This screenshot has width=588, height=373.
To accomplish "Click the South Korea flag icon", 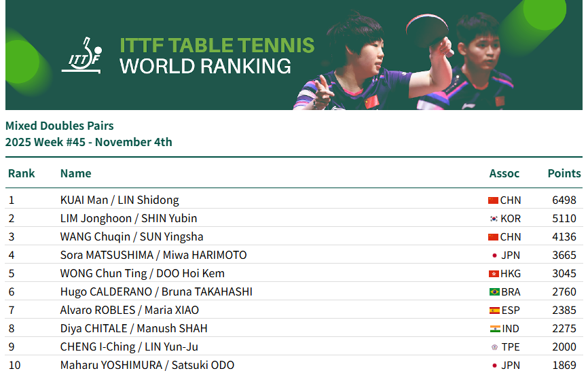I will pyautogui.click(x=494, y=219).
